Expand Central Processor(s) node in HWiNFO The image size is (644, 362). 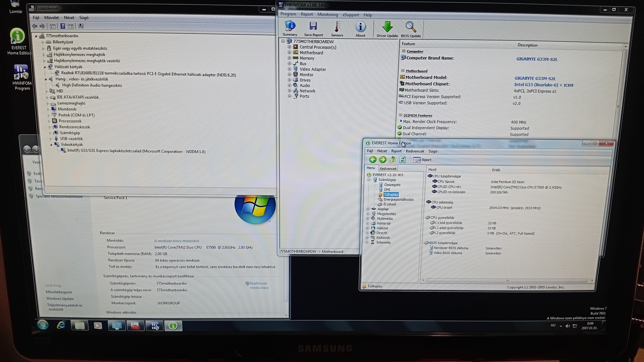coord(289,47)
